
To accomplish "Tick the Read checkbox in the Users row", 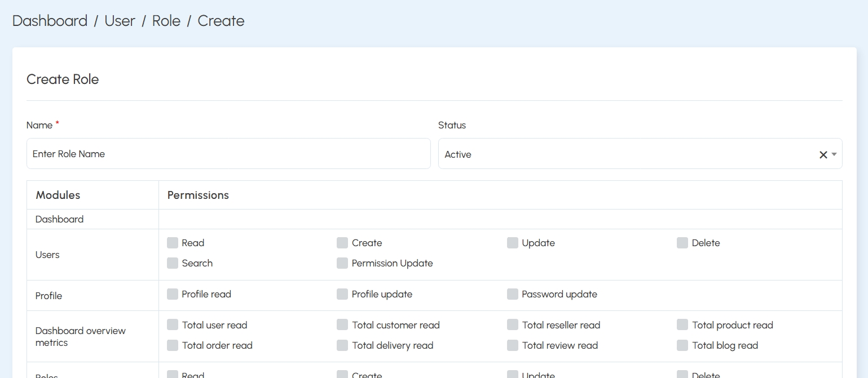I will point(173,243).
